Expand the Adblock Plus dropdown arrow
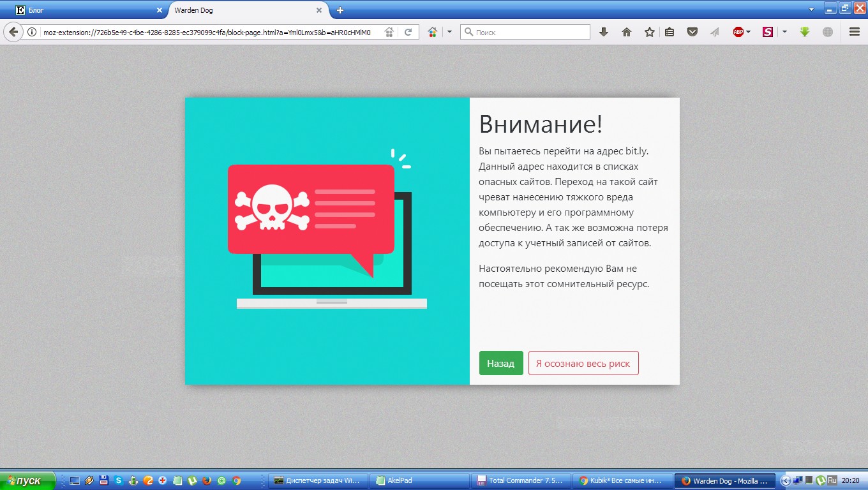The height and width of the screenshot is (490, 868). 749,32
